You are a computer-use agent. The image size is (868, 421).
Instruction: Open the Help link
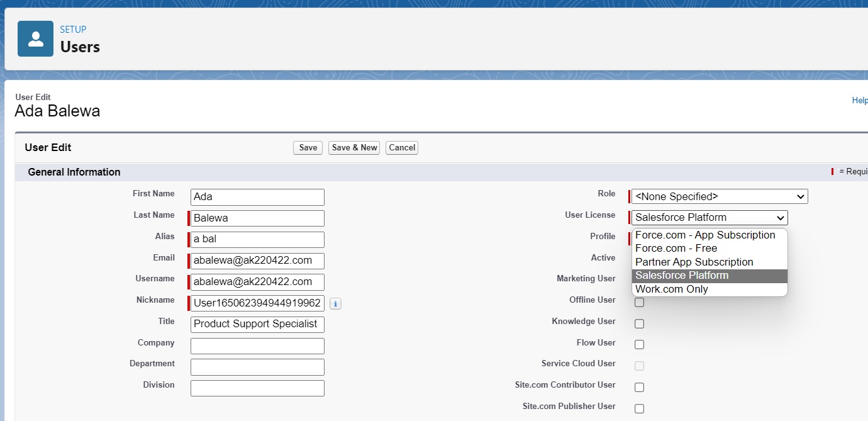pos(859,101)
